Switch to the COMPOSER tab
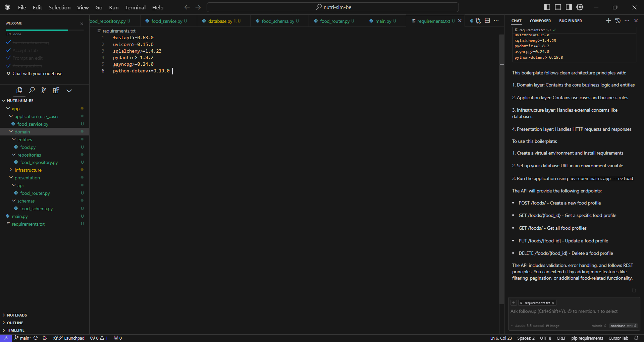Viewport: 644px width, 342px height. (x=540, y=21)
